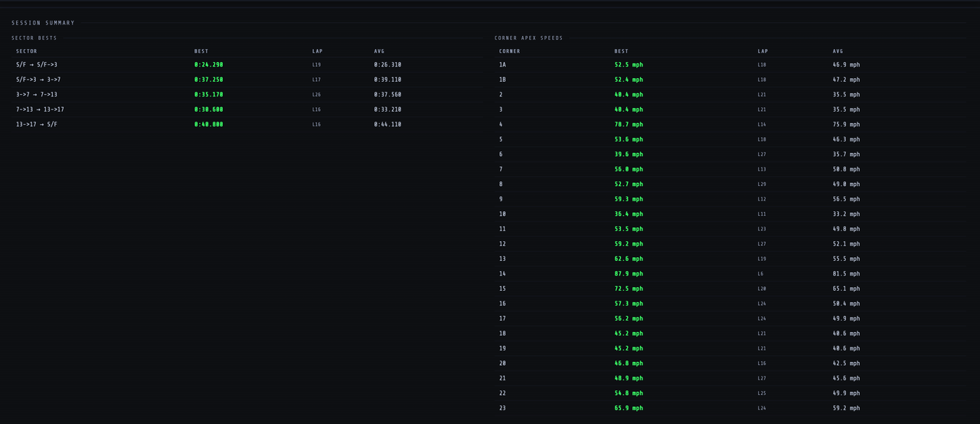Viewport: 980px width, 424px height.
Task: Click the Session Summary heading
Action: click(43, 23)
